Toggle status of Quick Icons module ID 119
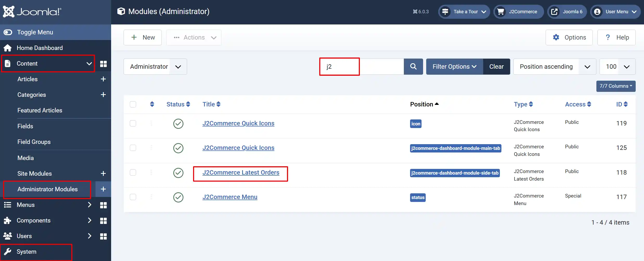The width and height of the screenshot is (644, 261). pos(178,124)
